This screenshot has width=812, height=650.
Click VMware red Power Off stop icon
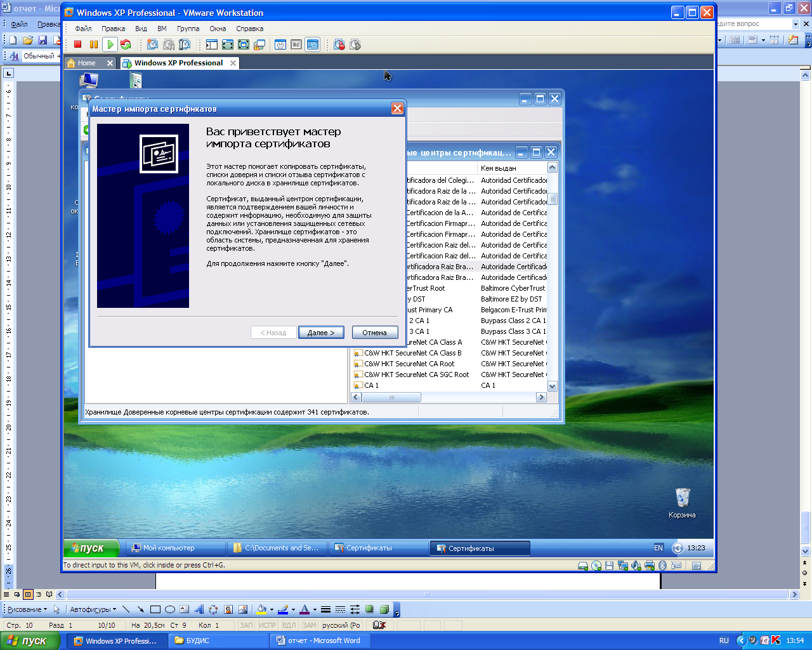[78, 44]
